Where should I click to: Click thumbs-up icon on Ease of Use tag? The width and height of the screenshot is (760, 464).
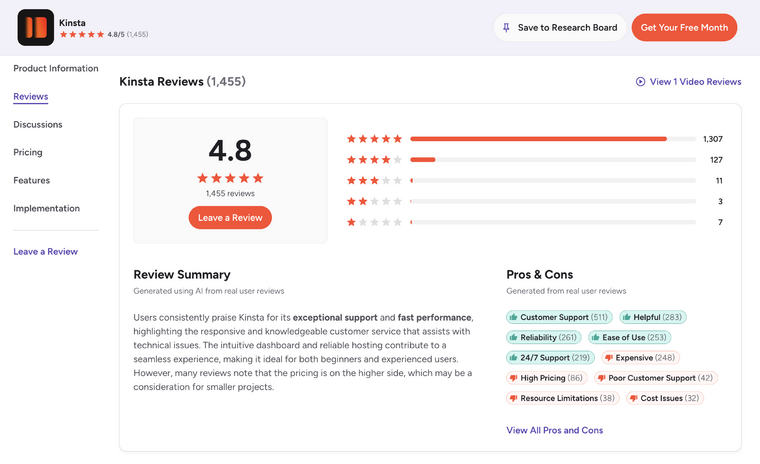point(595,337)
